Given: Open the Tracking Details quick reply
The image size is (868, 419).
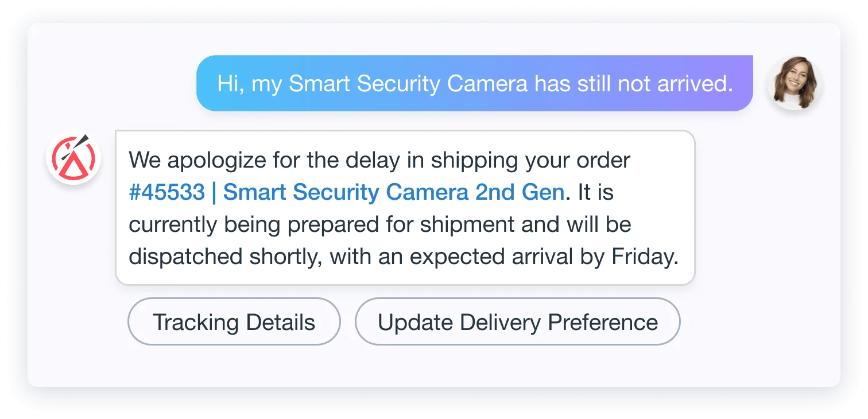Looking at the screenshot, I should (234, 321).
